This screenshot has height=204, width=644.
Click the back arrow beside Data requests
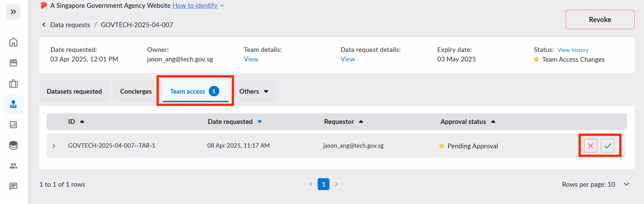coord(44,25)
